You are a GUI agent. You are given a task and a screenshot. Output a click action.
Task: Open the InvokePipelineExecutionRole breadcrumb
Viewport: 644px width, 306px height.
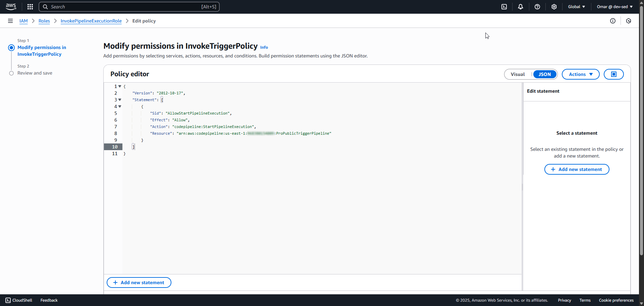pyautogui.click(x=91, y=21)
